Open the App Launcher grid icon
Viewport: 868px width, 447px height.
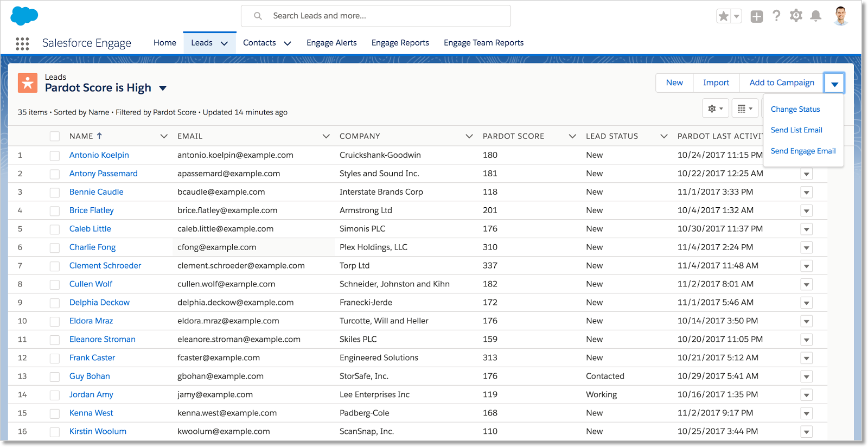(x=22, y=43)
